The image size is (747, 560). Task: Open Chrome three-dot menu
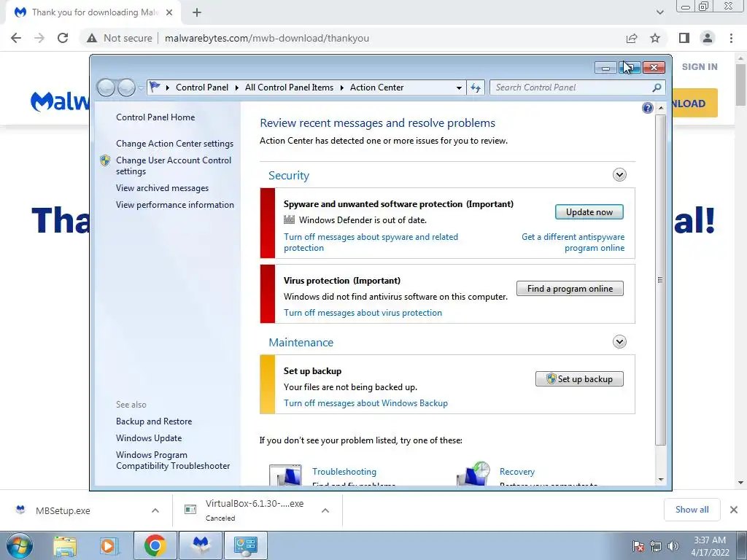click(x=731, y=38)
